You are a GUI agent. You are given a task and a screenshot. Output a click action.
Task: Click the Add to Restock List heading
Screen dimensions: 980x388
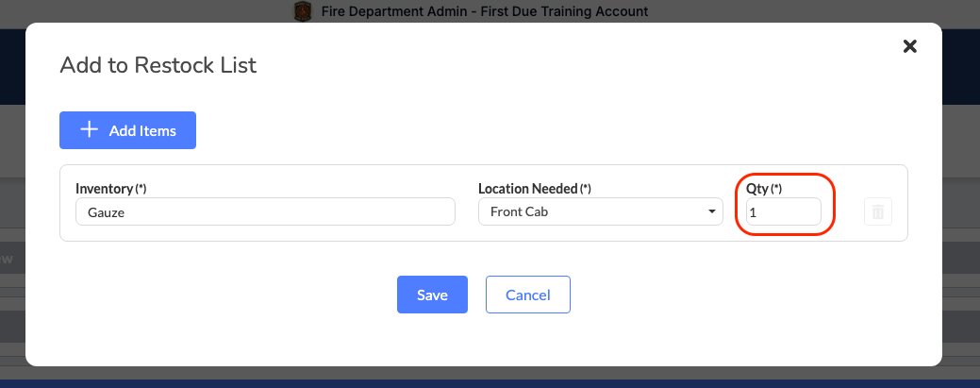[158, 65]
